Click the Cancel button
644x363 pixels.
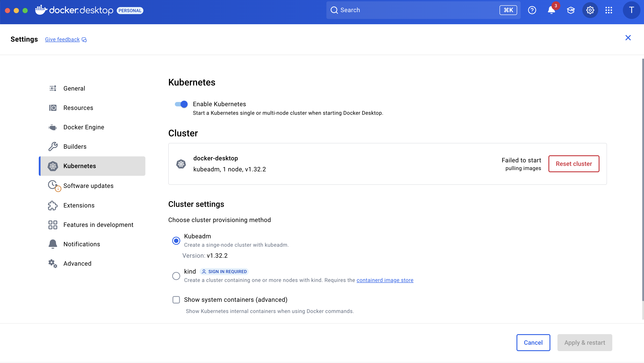(533, 343)
